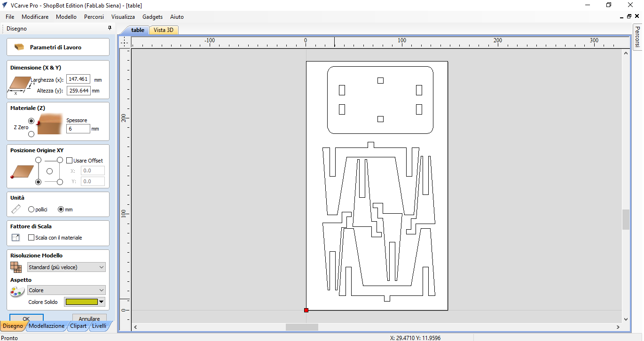Open the Colore Solido dropdown arrow
Image resolution: width=644 pixels, height=341 pixels.
coord(102,302)
